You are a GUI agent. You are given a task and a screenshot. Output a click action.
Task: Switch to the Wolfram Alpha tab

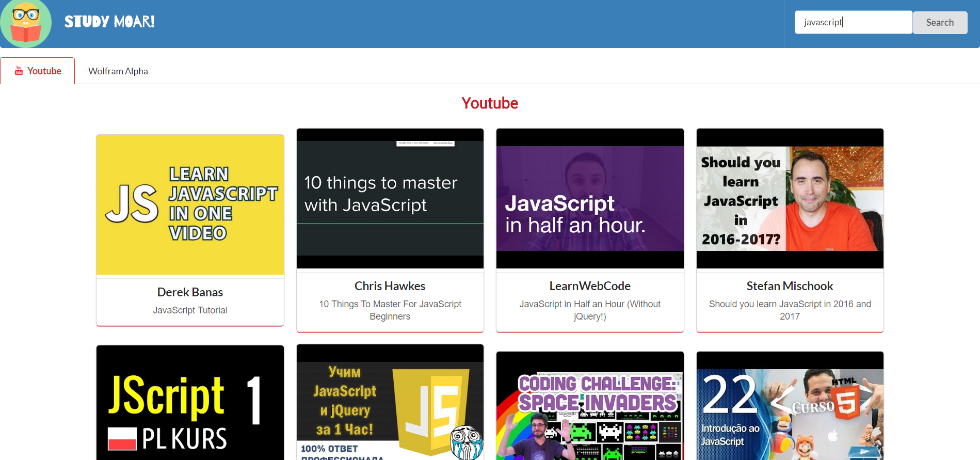pos(118,71)
